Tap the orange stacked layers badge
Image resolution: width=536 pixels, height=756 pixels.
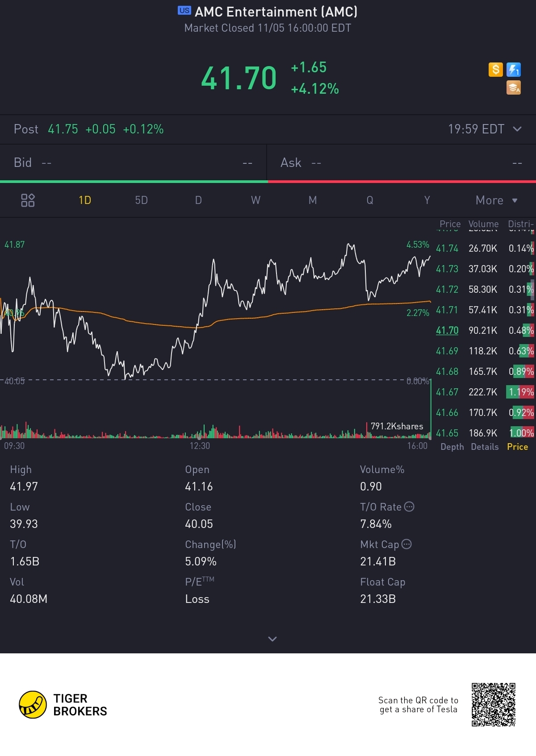[514, 88]
